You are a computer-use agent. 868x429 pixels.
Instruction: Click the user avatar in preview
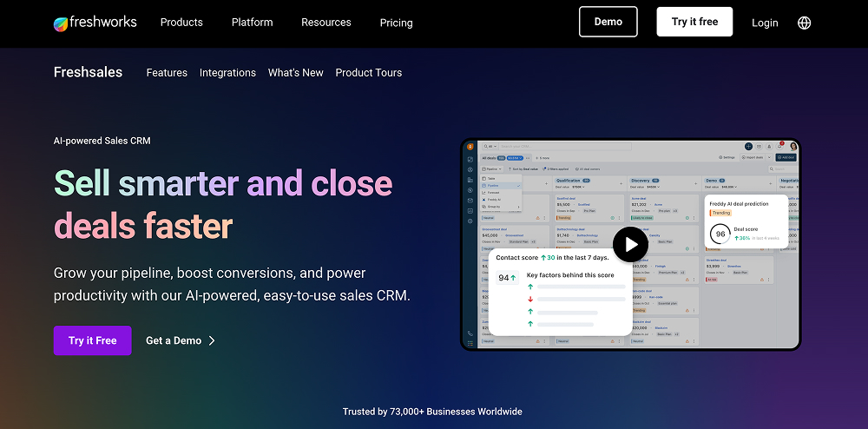tap(794, 146)
